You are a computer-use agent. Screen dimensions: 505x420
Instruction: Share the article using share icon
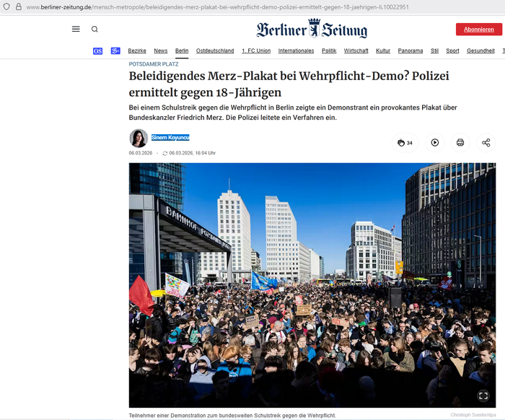coord(486,143)
